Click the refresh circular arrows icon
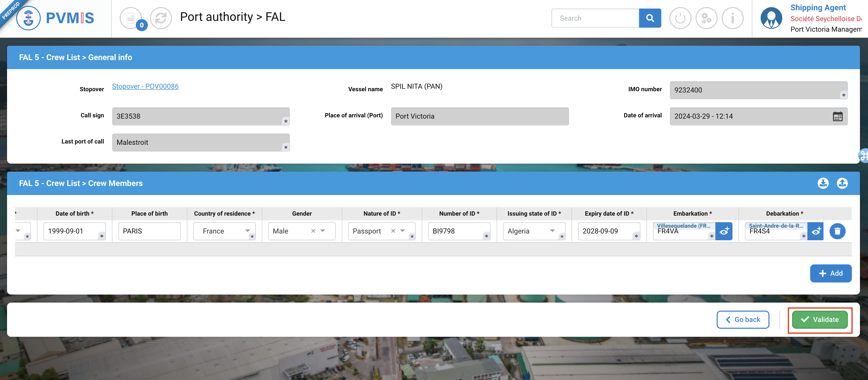The height and width of the screenshot is (380, 868). tap(161, 18)
